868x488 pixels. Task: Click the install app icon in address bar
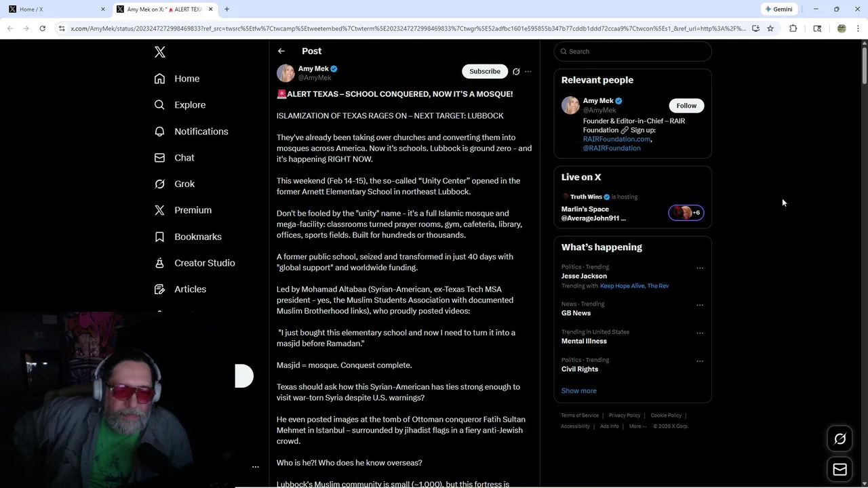click(755, 28)
